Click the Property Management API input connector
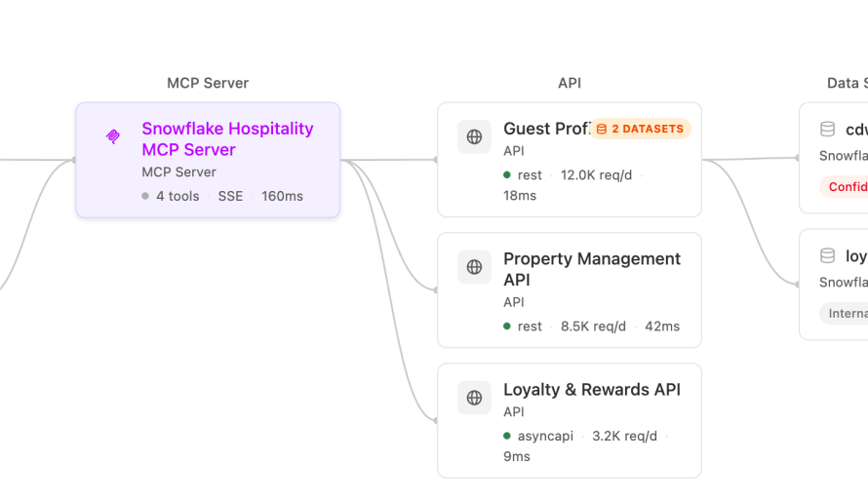The width and height of the screenshot is (868, 499). point(436,289)
